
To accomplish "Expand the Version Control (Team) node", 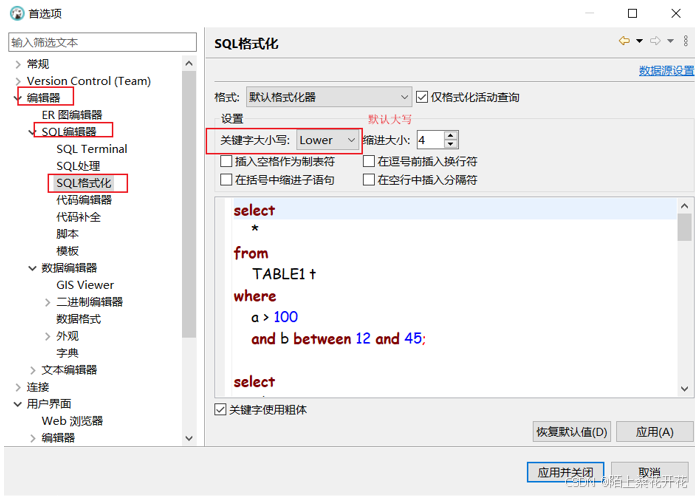I will click(18, 82).
